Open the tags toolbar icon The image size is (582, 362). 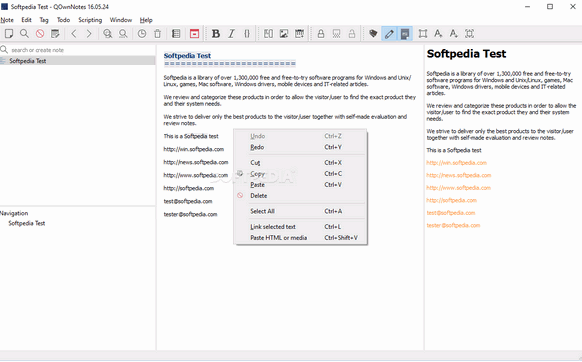coord(373,34)
